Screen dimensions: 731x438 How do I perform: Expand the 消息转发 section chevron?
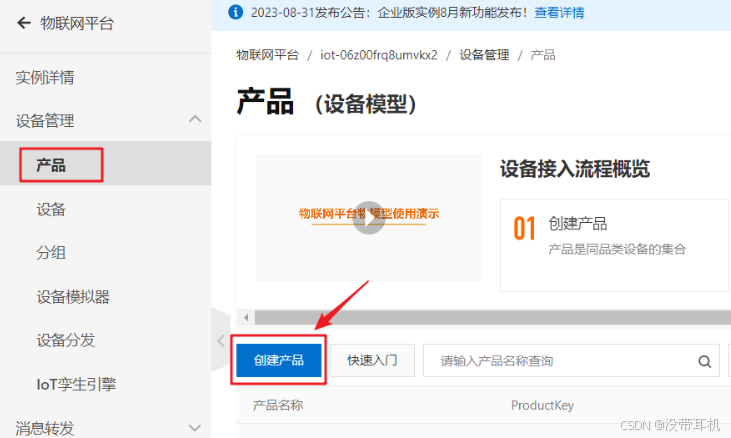195,427
